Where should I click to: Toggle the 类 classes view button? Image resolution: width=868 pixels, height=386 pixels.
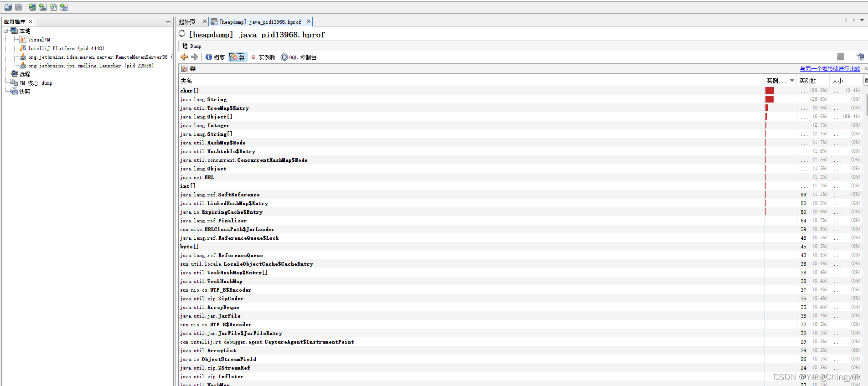238,57
